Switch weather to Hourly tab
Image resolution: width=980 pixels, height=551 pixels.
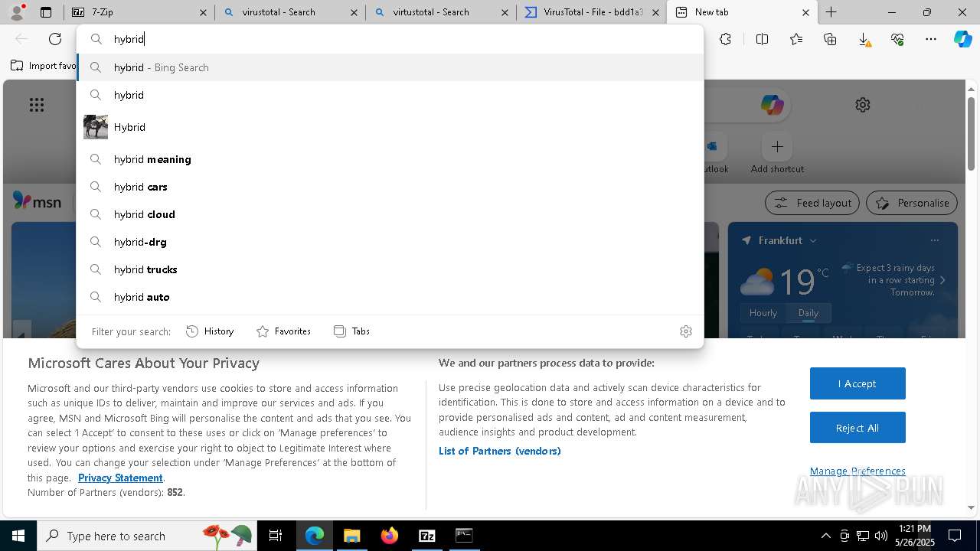click(763, 313)
